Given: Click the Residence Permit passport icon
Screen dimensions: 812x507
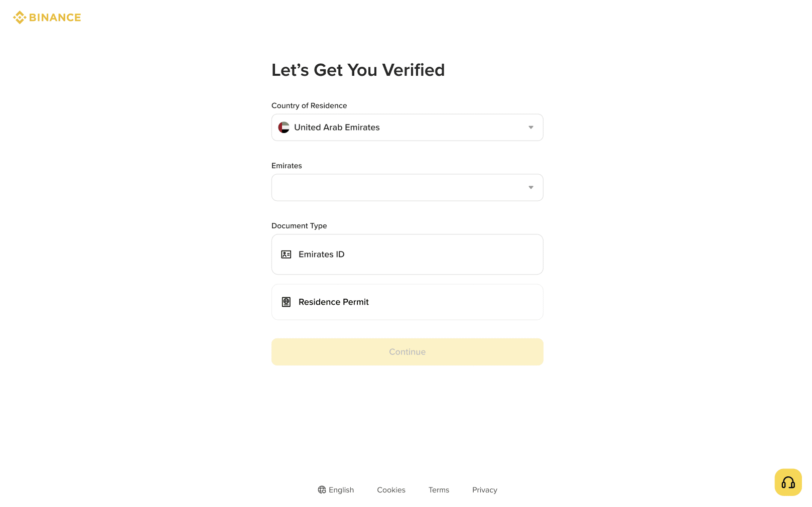Looking at the screenshot, I should (286, 302).
